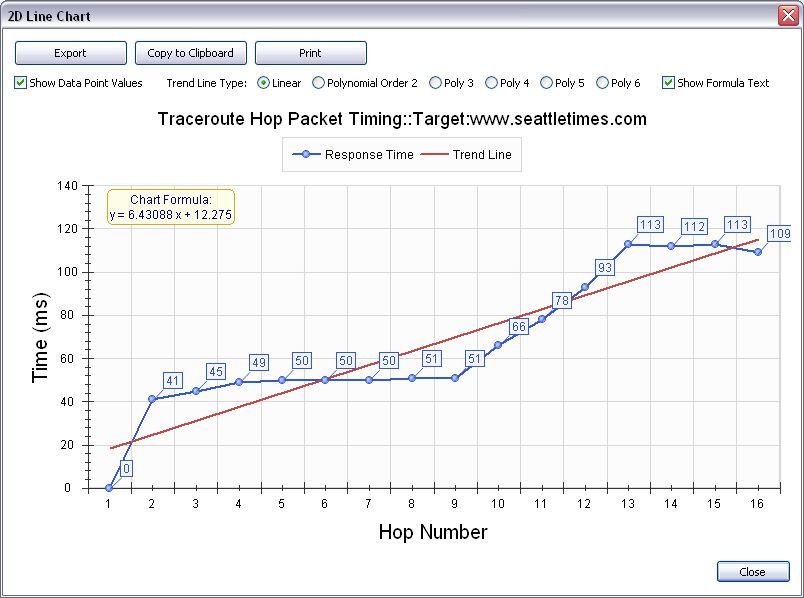Toggle Show Data Point Values checkbox
Viewport: 804px width, 598px height.
coord(78,83)
